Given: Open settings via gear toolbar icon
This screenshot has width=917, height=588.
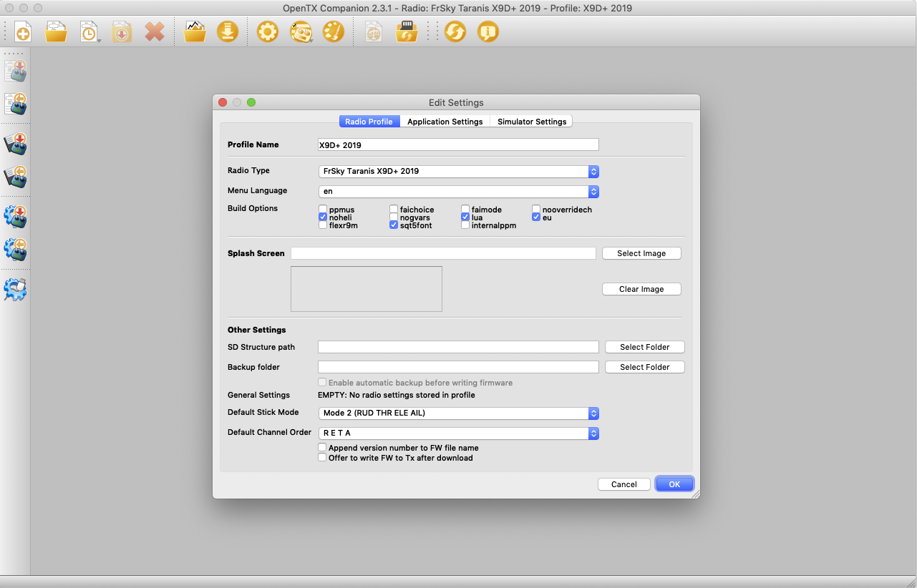Looking at the screenshot, I should pos(268,32).
